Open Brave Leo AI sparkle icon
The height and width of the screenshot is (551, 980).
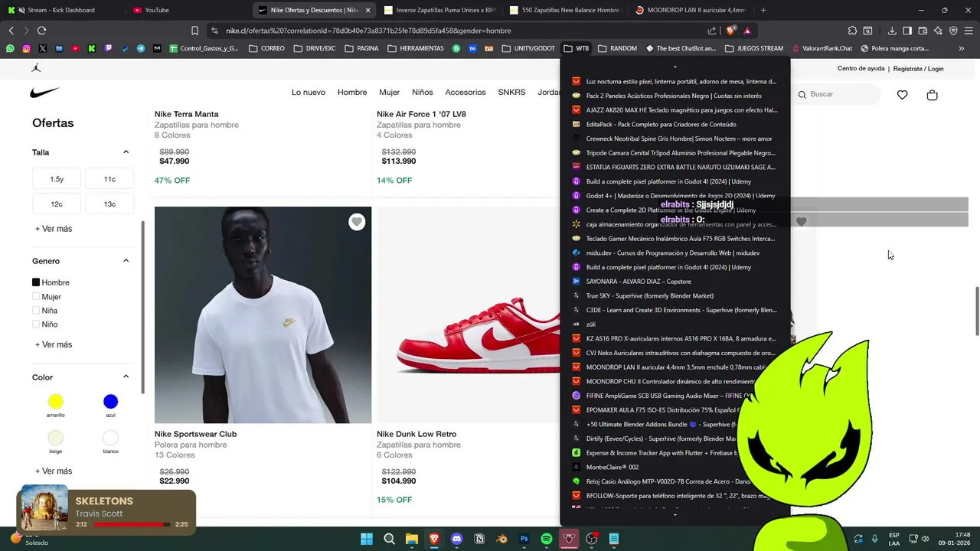938,31
